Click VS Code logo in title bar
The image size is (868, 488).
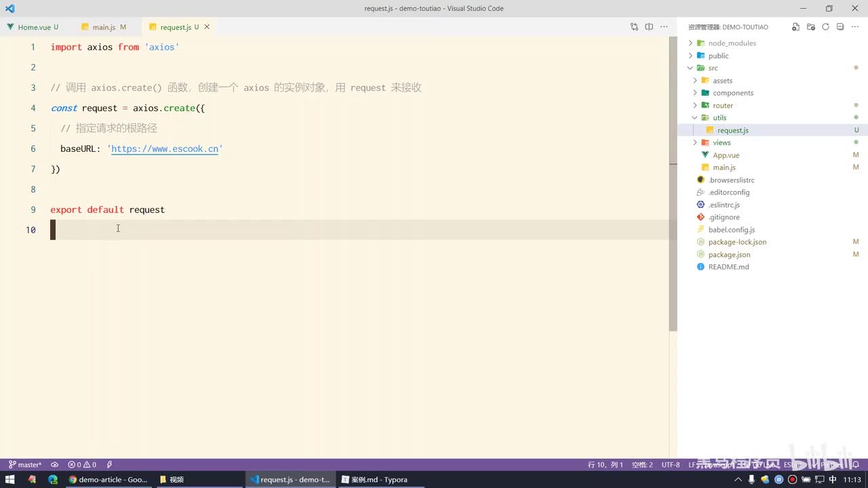tap(9, 8)
